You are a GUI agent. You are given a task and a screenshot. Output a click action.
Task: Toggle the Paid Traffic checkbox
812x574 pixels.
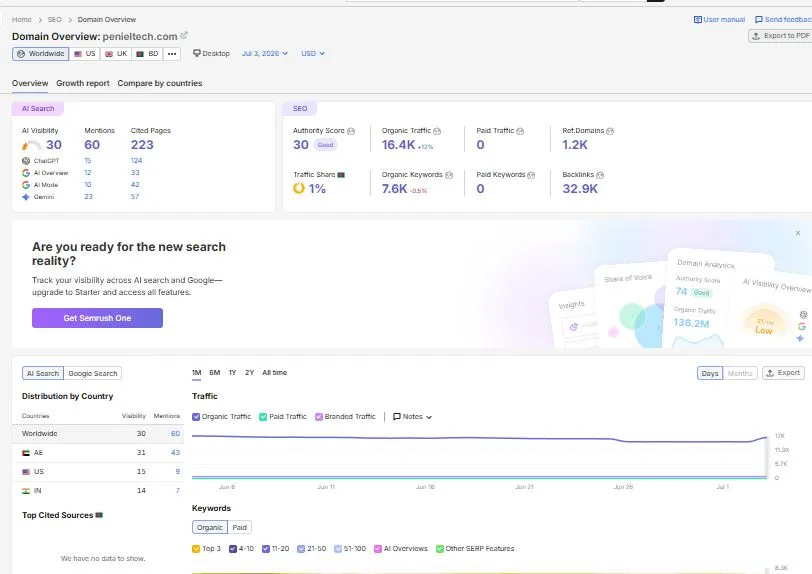(263, 417)
